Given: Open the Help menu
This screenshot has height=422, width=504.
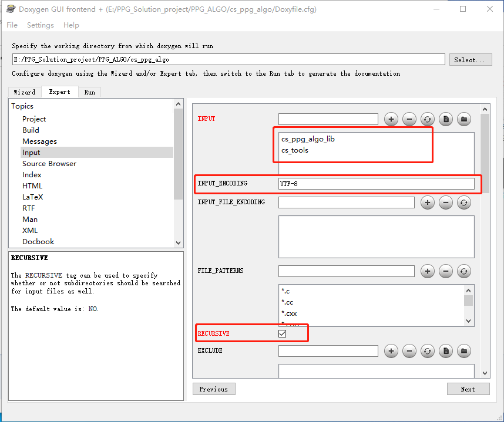Looking at the screenshot, I should point(71,25).
